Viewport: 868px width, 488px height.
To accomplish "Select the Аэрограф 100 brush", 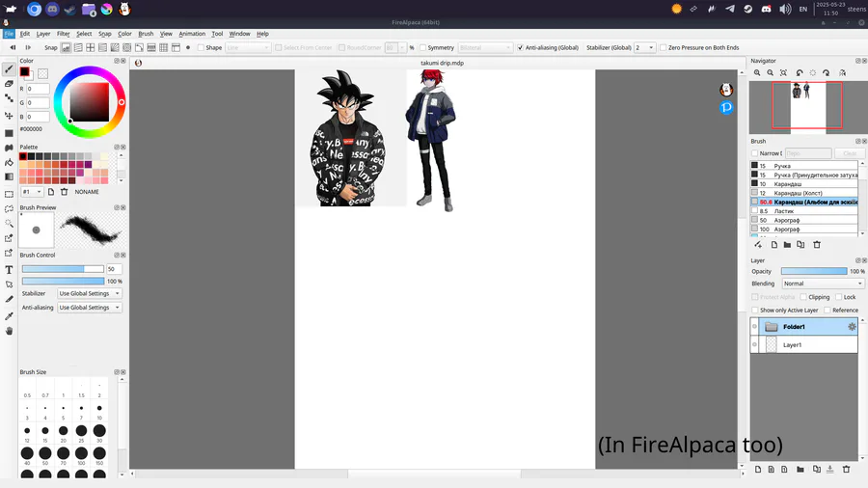I will [x=804, y=230].
